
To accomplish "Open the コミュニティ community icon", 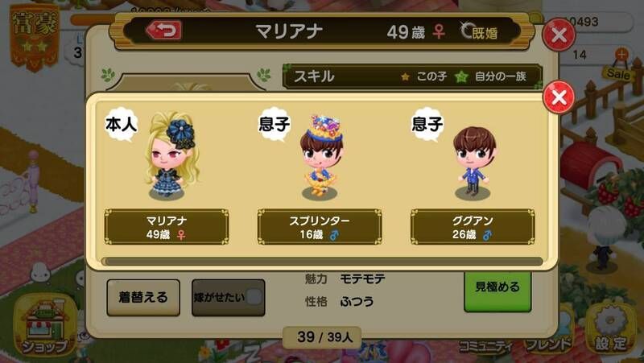I will coord(485,346).
